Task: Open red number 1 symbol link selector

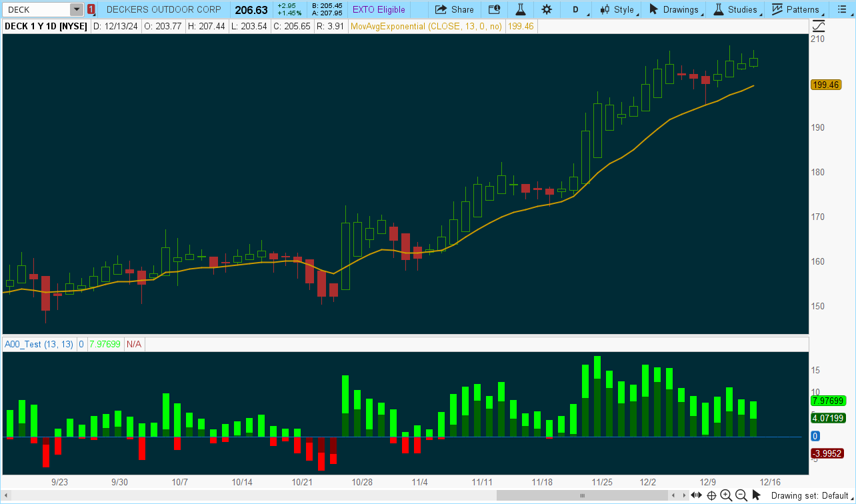Action: pyautogui.click(x=91, y=9)
